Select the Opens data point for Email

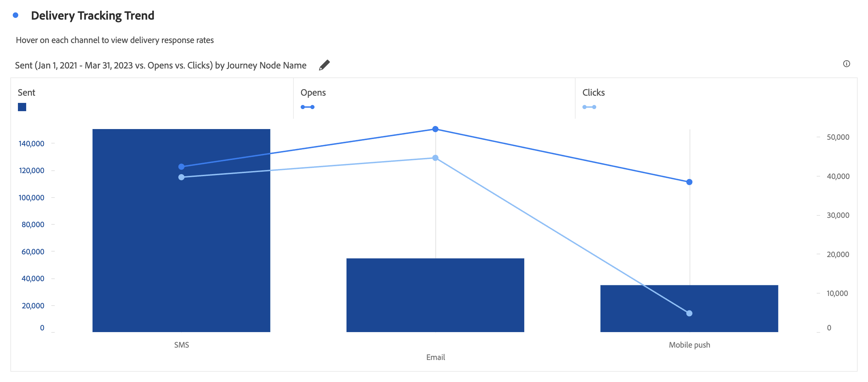435,129
